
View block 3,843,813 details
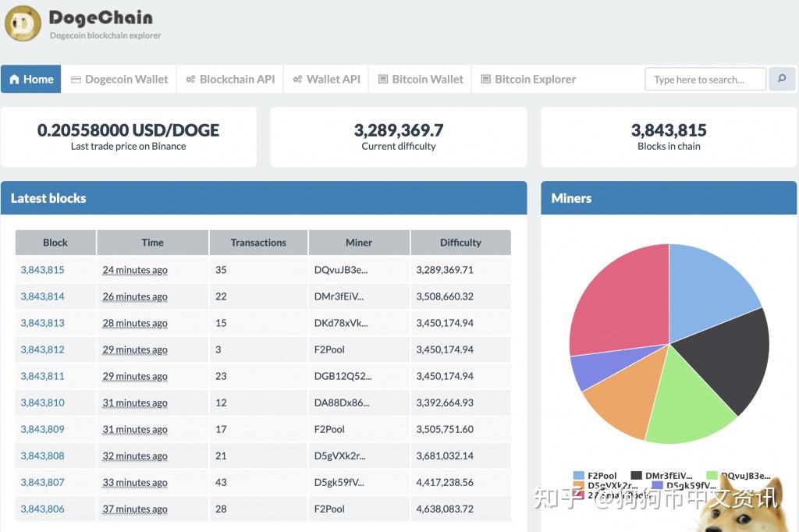tap(42, 323)
